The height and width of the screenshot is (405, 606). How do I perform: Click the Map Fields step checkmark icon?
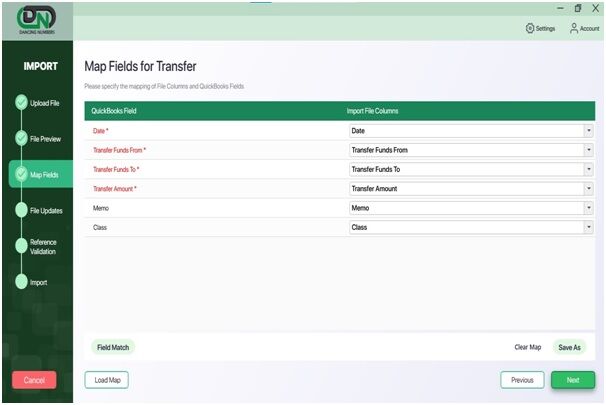[21, 174]
